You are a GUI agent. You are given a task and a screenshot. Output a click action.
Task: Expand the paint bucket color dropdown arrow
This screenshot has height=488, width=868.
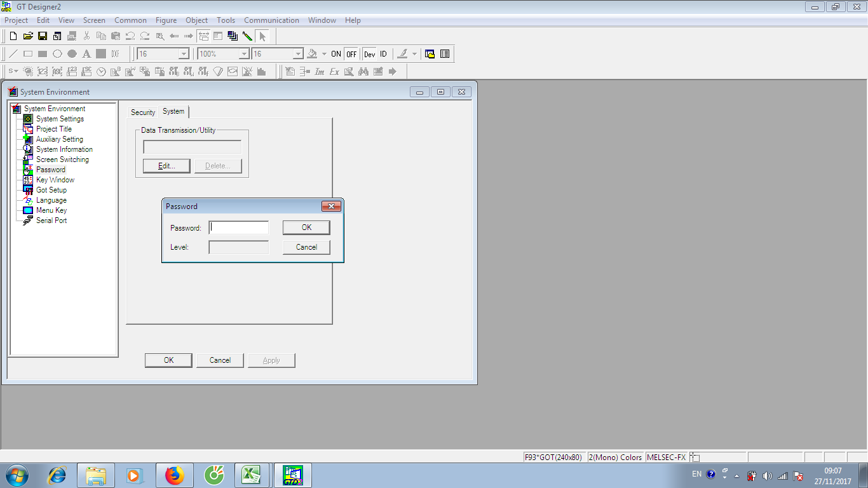point(324,54)
